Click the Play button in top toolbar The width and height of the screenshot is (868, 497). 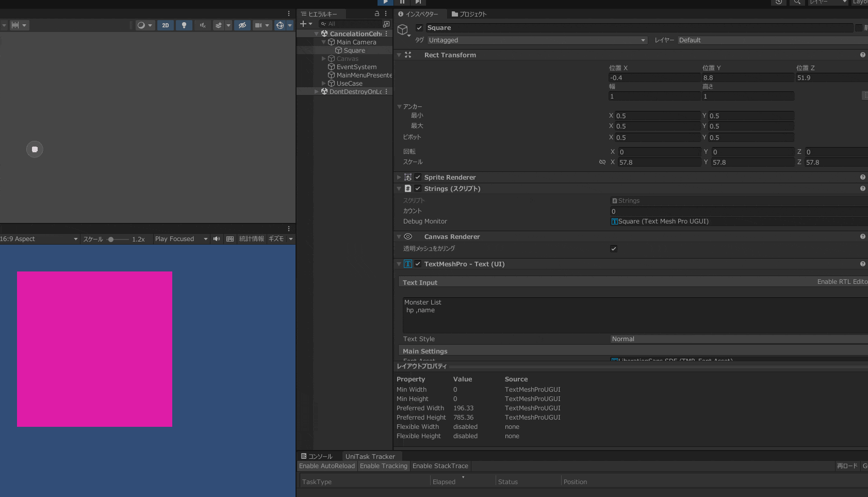pos(385,2)
